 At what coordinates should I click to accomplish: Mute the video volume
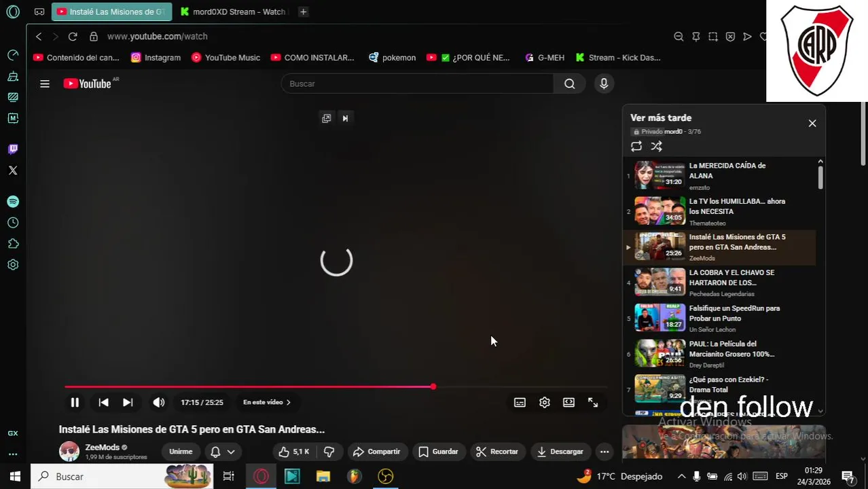[159, 402]
